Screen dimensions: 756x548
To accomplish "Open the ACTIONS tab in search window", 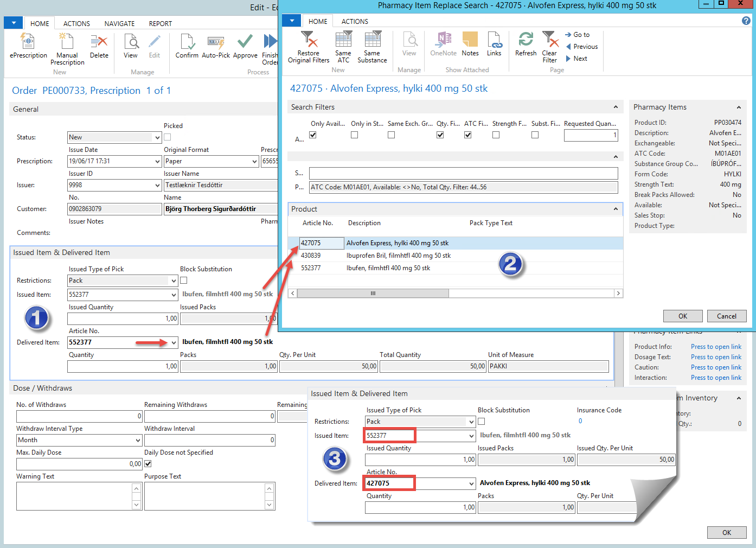I will click(x=355, y=22).
